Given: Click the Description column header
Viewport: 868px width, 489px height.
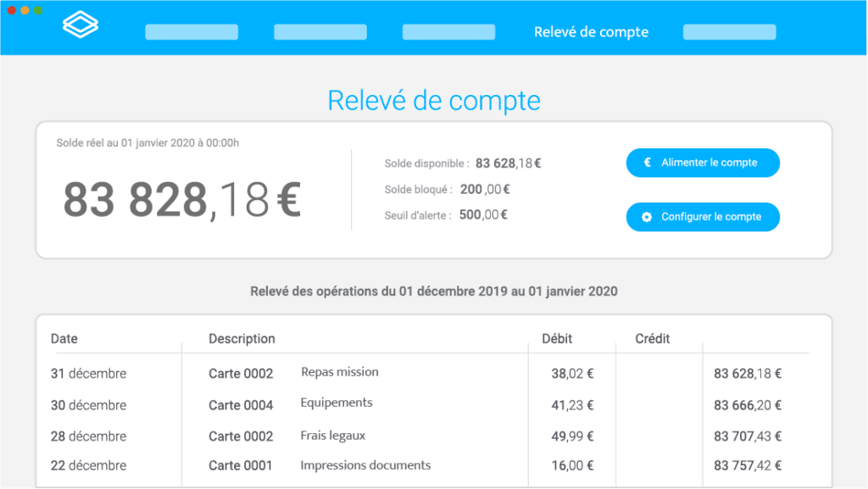Looking at the screenshot, I should click(242, 338).
